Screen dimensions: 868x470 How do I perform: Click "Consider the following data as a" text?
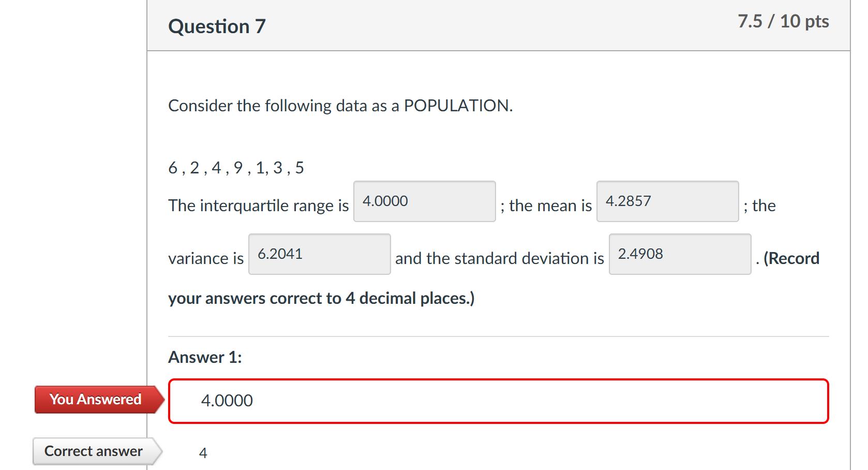(x=285, y=106)
